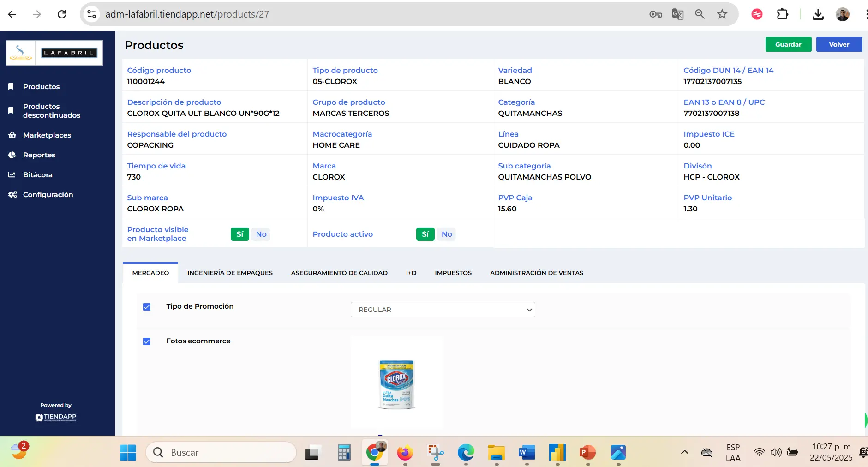The width and height of the screenshot is (868, 467).
Task: Select the product code 110001244
Action: pos(146,82)
